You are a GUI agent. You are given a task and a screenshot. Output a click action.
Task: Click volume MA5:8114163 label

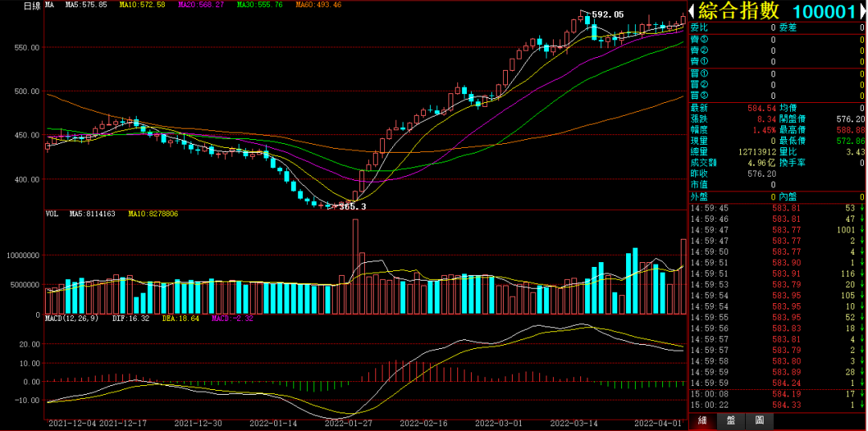tap(92, 213)
